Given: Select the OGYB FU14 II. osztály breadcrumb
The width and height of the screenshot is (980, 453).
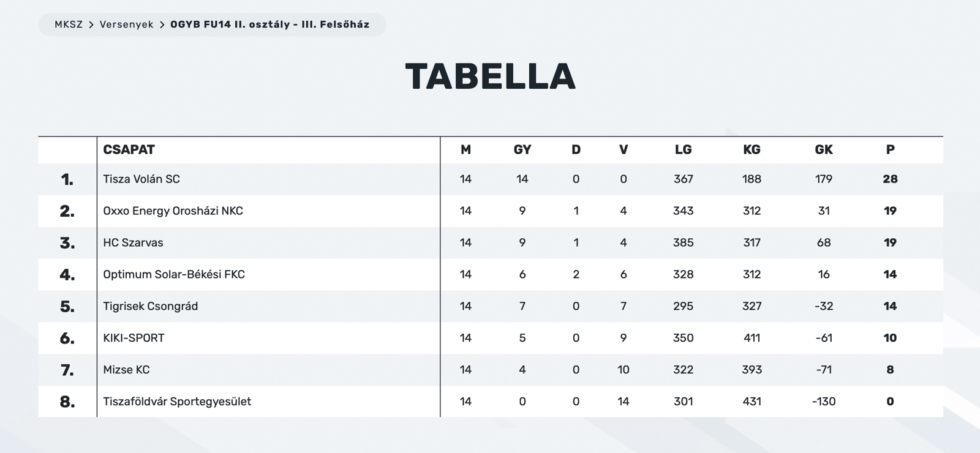Looking at the screenshot, I should coord(269,25).
